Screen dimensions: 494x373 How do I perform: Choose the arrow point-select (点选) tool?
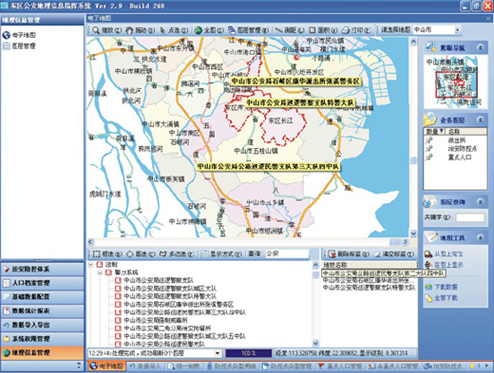[174, 30]
